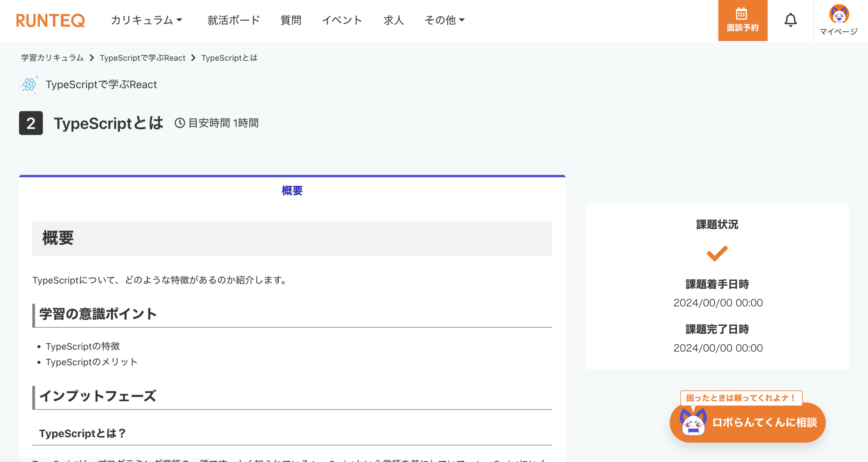Click the orange 課題状況 checkmark
The height and width of the screenshot is (462, 868).
[717, 253]
